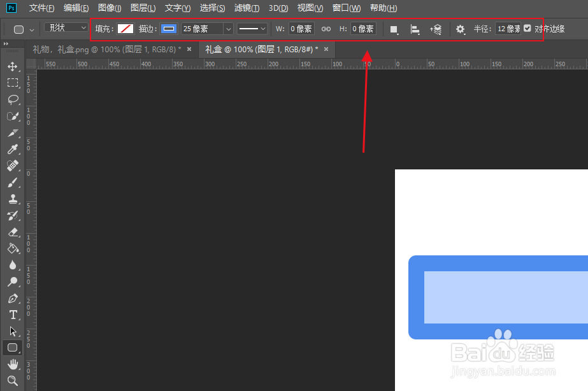The image size is (588, 391).
Task: Select the Paint Bucket tool
Action: pos(12,248)
